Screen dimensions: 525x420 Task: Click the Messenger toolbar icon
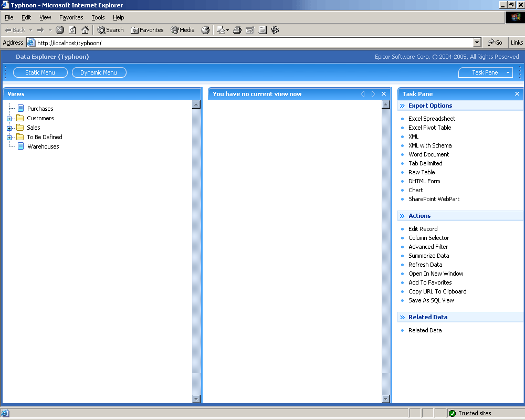coord(275,30)
